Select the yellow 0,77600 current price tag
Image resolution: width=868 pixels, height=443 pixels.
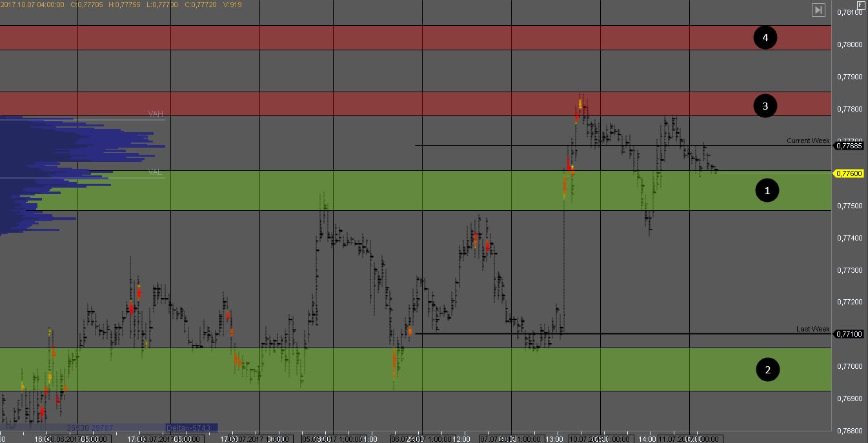coord(849,173)
